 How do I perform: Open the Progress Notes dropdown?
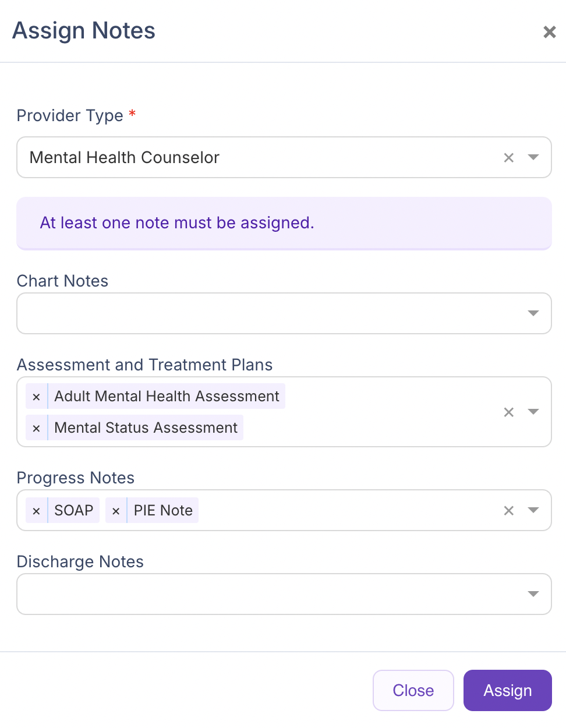click(x=533, y=510)
